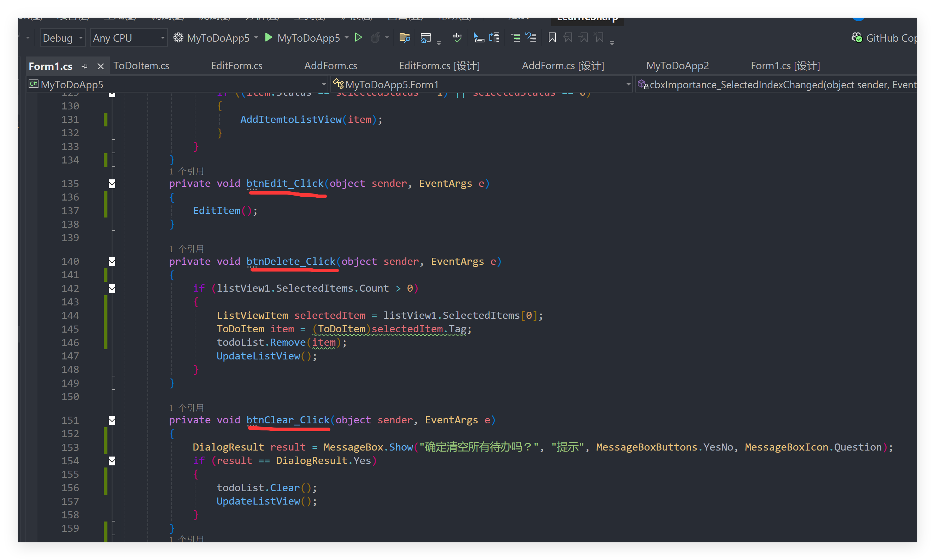Open Any CPU platform dropdown
The width and height of the screenshot is (935, 560).
click(129, 38)
